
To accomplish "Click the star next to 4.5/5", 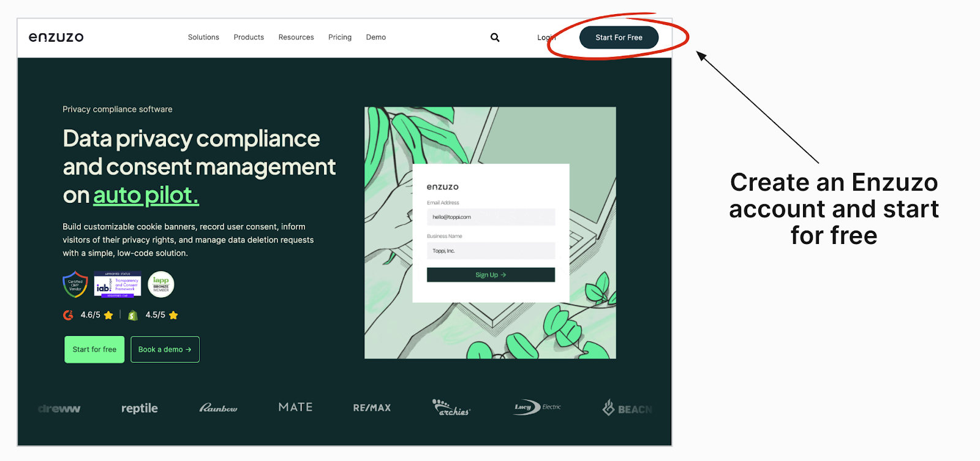I will tap(173, 315).
